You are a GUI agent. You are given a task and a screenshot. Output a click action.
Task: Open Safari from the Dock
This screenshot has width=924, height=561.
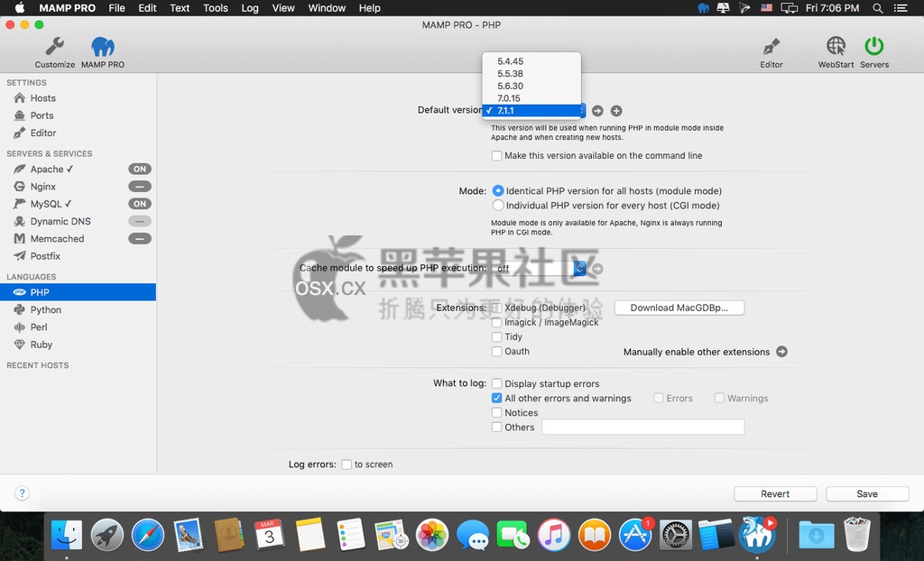coord(147,535)
